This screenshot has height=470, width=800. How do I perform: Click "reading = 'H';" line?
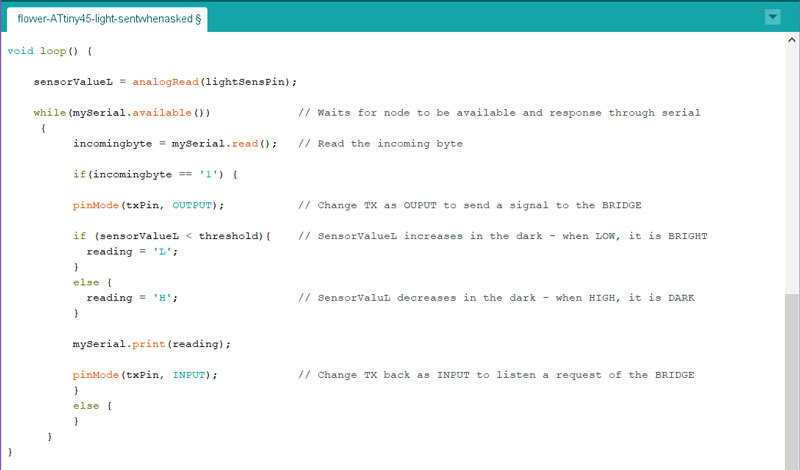coord(132,298)
